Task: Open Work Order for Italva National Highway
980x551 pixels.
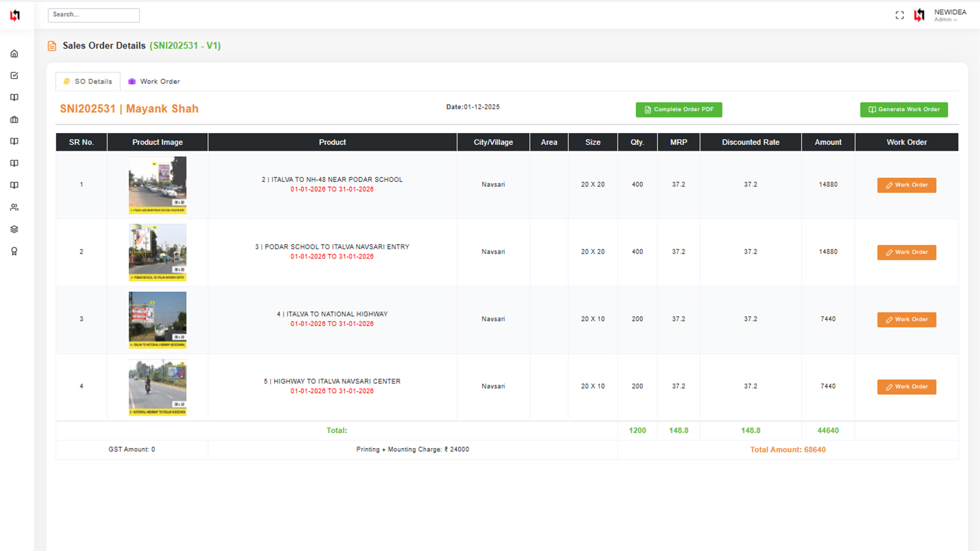Action: [x=906, y=319]
